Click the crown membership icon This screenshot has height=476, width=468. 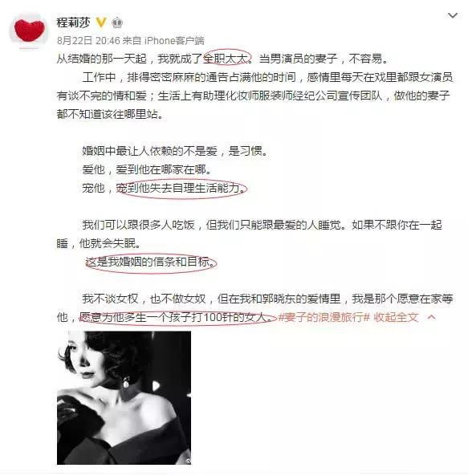[117, 22]
